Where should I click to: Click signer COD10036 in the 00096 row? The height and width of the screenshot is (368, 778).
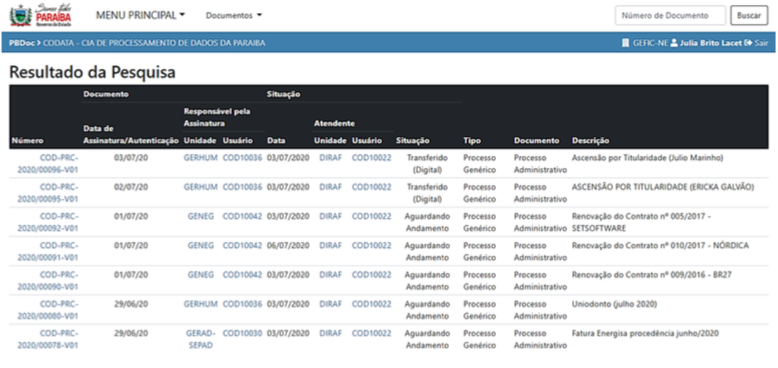[242, 158]
